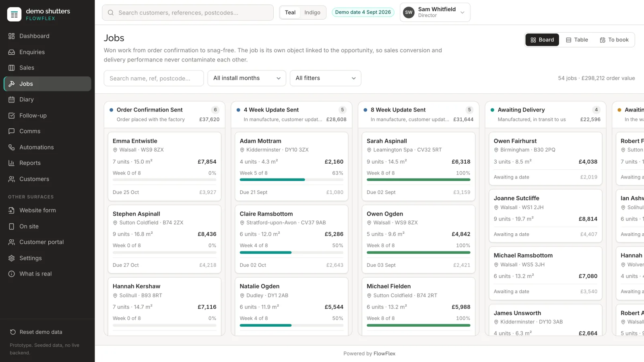This screenshot has height=362, width=644.
Task: Open Emma Entwistle job card
Action: click(x=165, y=167)
